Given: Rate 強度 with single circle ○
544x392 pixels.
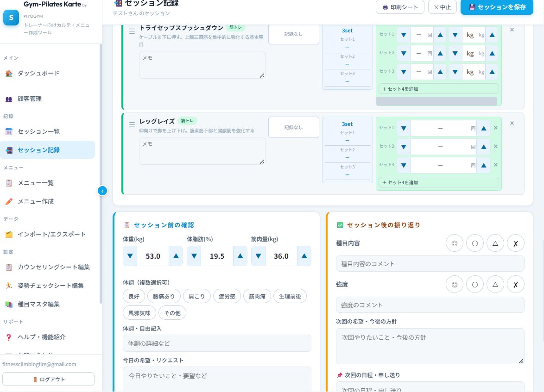Looking at the screenshot, I should pos(475,285).
